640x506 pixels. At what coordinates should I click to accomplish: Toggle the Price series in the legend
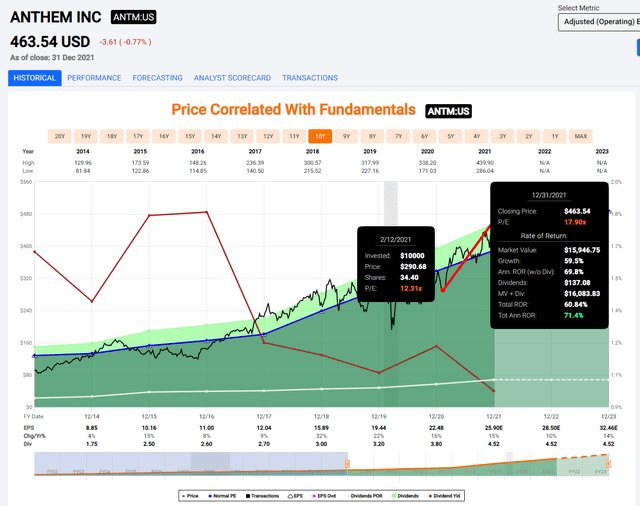[190, 496]
